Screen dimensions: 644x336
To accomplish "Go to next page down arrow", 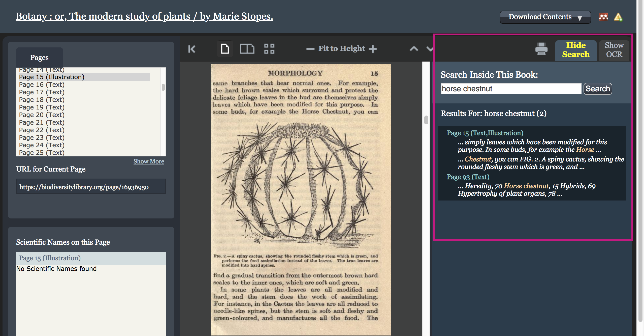I will point(430,49).
